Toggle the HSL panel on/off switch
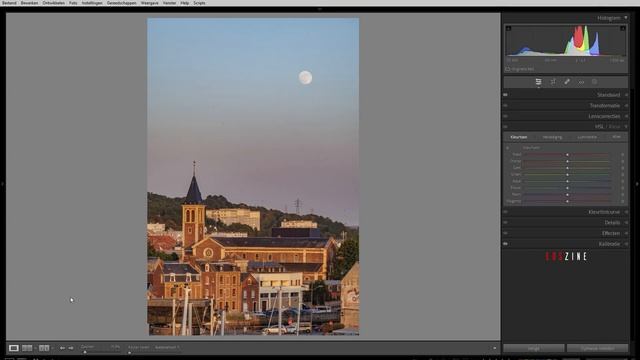640x360 pixels. 505,127
